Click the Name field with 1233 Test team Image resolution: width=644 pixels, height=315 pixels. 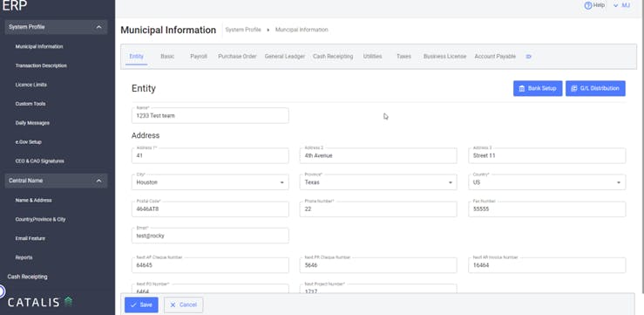pyautogui.click(x=210, y=115)
